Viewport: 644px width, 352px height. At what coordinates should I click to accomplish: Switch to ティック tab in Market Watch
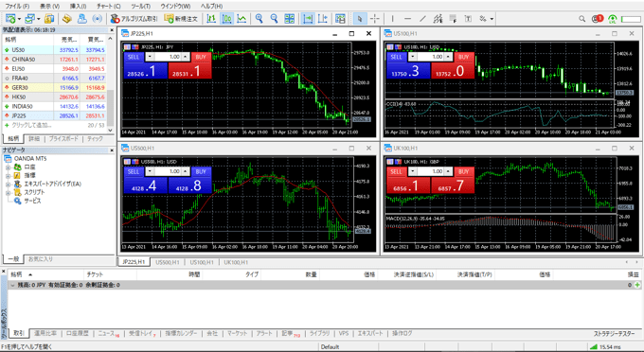tap(95, 139)
